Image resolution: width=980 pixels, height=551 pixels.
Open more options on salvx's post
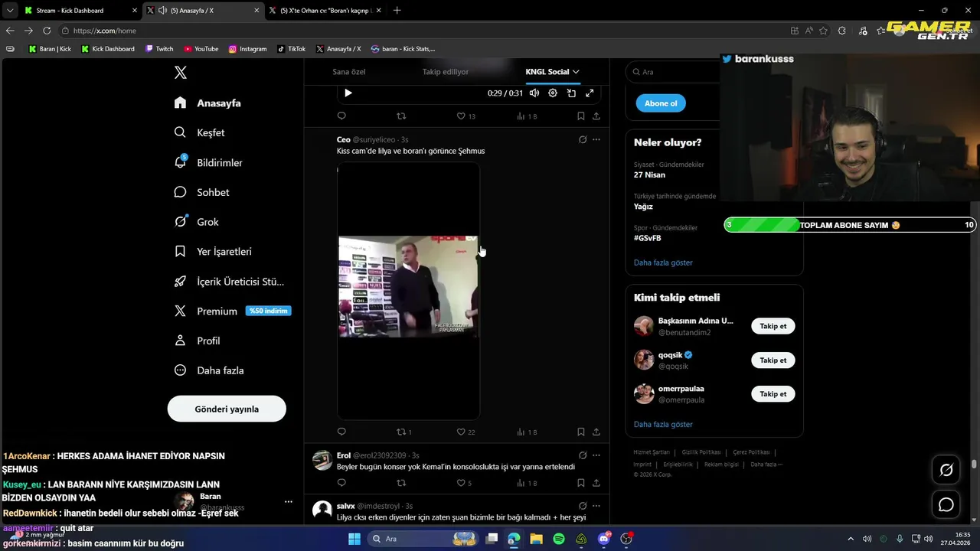click(x=596, y=506)
